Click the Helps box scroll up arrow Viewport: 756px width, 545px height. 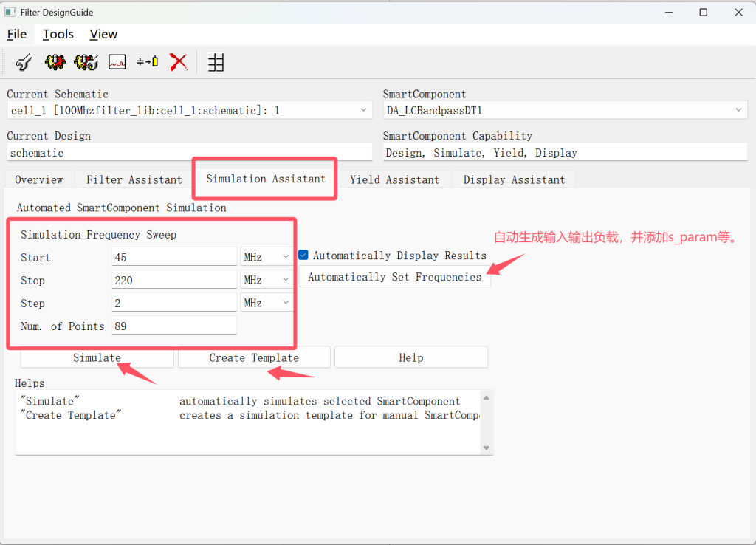(x=487, y=398)
